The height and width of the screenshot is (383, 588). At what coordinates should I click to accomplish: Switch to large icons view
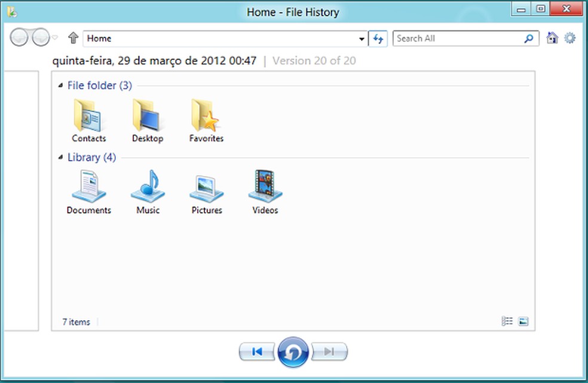tap(523, 321)
